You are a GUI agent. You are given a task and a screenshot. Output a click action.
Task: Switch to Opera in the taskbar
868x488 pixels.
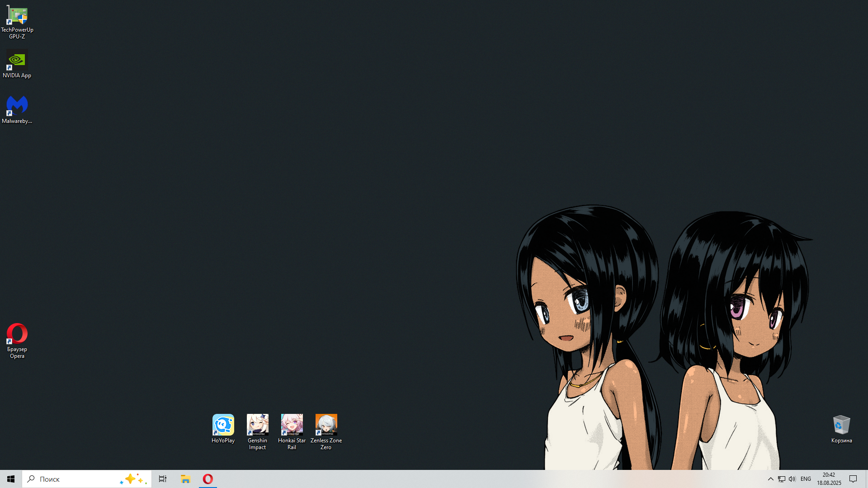(x=208, y=479)
